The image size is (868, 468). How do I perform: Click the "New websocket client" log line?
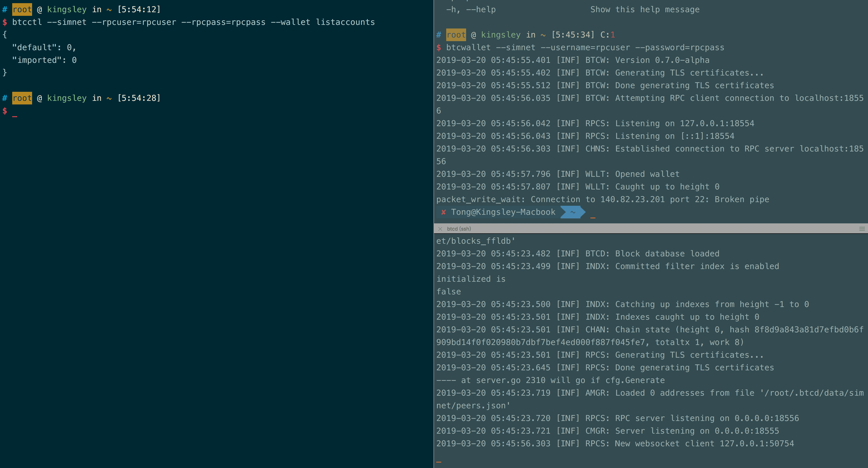(615, 444)
